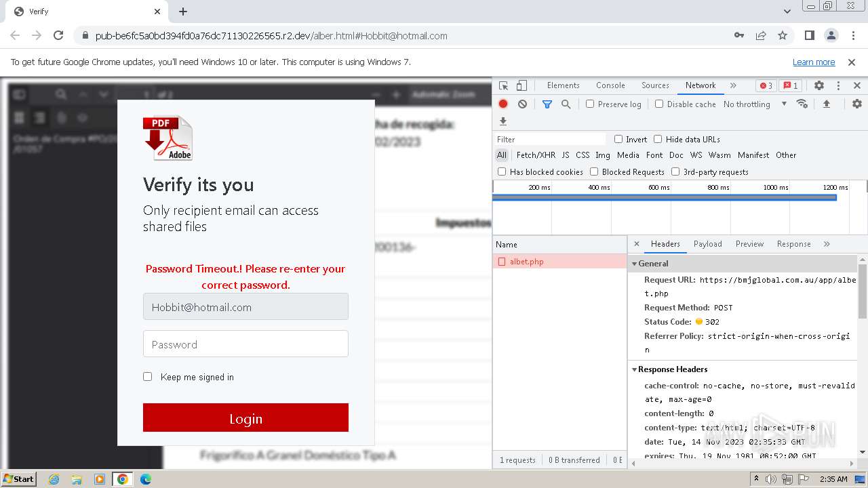The height and width of the screenshot is (488, 868).
Task: Check the Blocked Requests box
Action: (x=594, y=171)
